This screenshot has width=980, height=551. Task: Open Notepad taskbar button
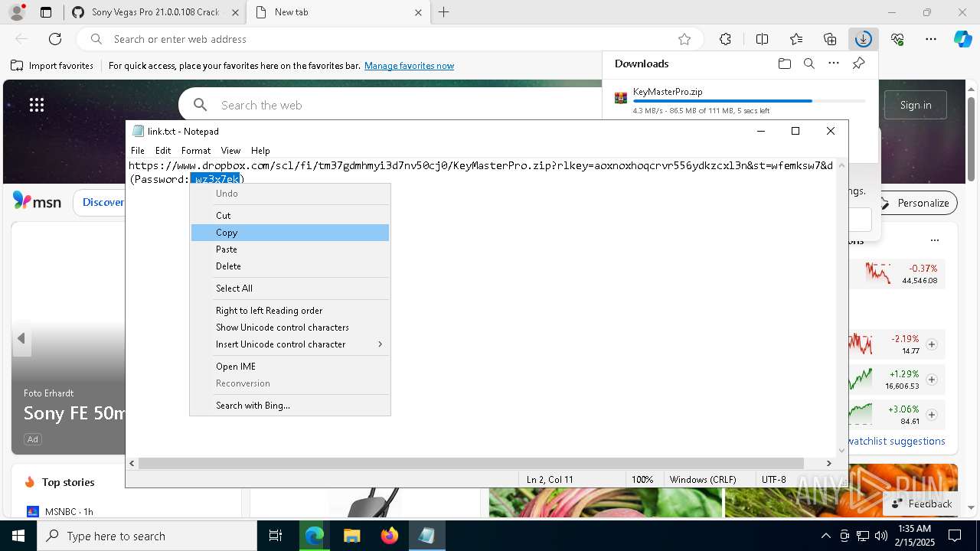tap(426, 536)
